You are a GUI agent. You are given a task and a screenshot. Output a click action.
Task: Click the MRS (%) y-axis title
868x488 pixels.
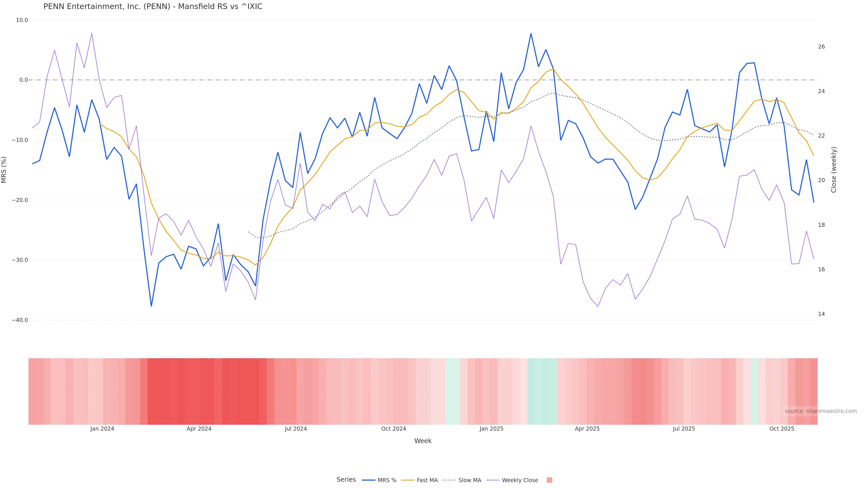coord(4,170)
